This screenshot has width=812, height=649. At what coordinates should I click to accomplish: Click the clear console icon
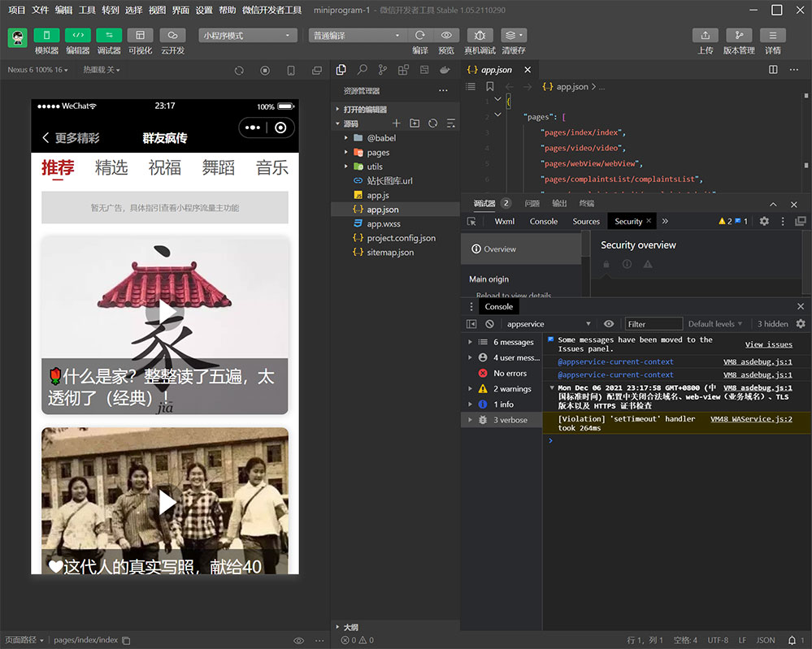[x=489, y=324]
